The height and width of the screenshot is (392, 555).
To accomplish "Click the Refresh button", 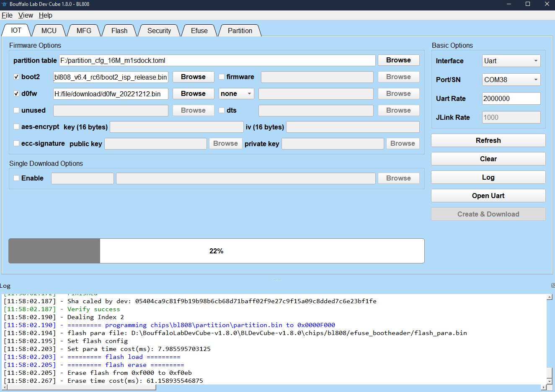I will point(488,140).
